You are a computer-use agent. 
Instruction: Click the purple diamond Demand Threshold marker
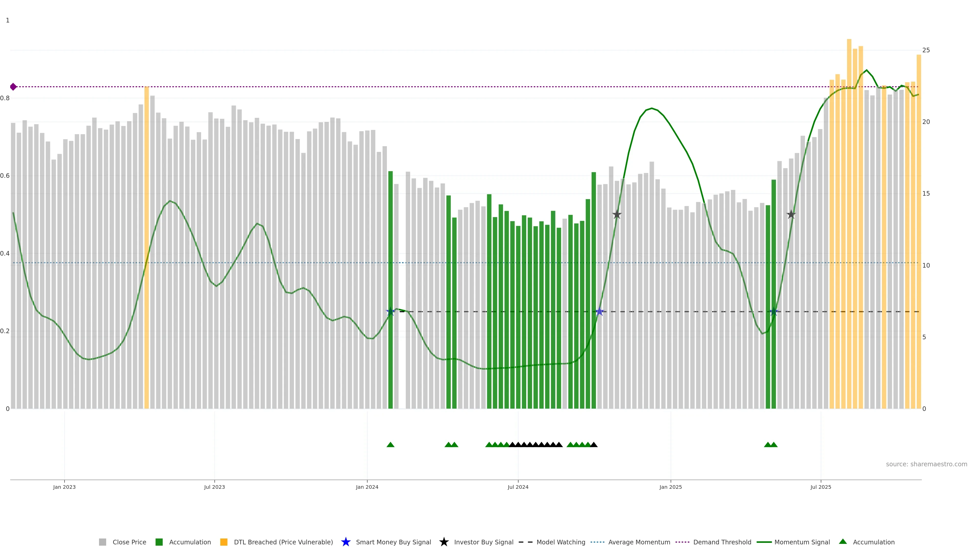click(x=13, y=87)
